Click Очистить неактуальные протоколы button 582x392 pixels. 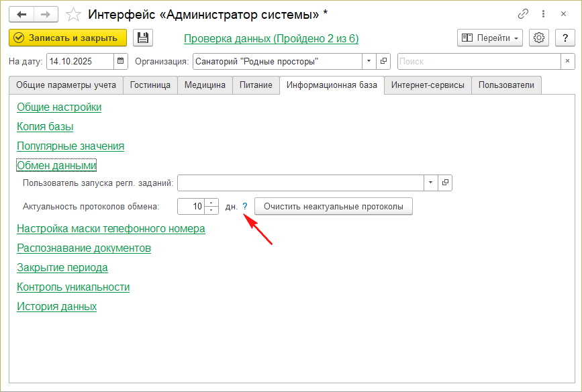tap(334, 207)
